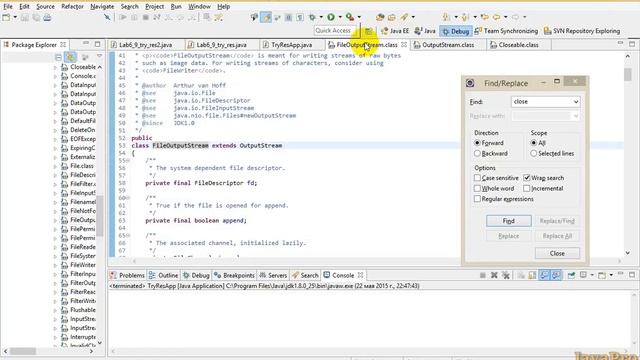Open the Refactor menu
Viewport: 640px width, 360px height.
(x=72, y=7)
